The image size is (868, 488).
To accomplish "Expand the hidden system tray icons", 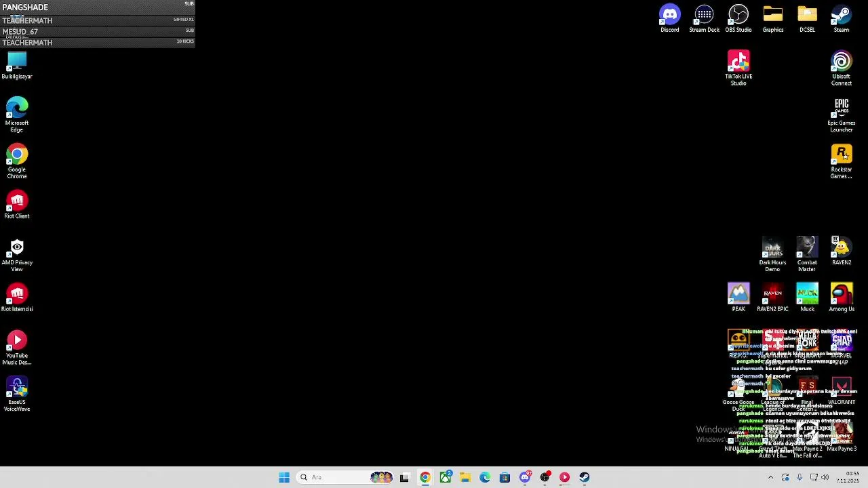I will point(770,477).
